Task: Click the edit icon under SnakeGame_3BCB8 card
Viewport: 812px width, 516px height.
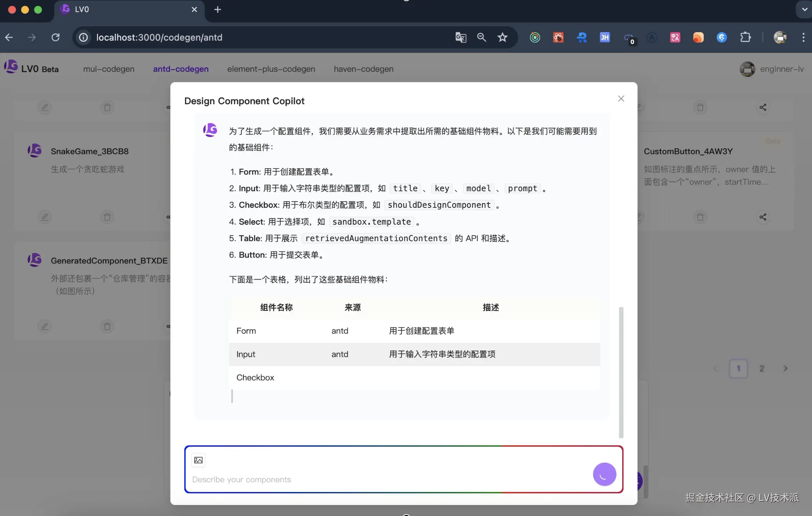Action: click(45, 217)
